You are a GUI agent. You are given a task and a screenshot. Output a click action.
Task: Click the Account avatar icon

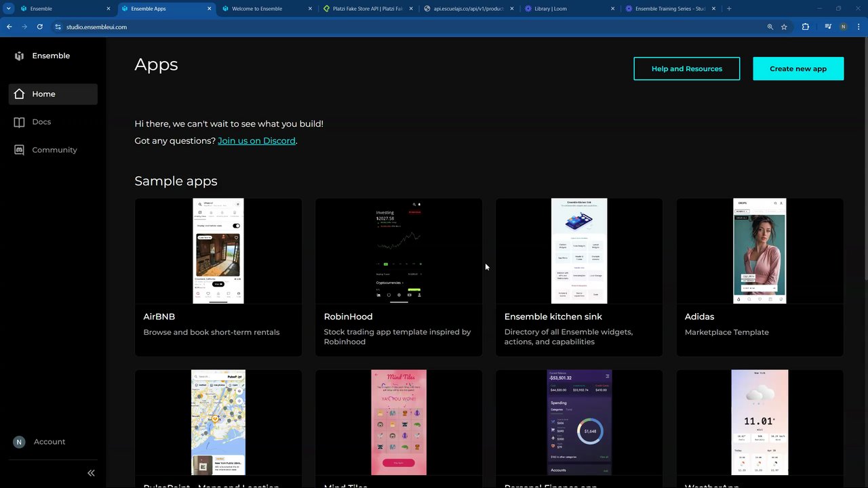pos(19,442)
